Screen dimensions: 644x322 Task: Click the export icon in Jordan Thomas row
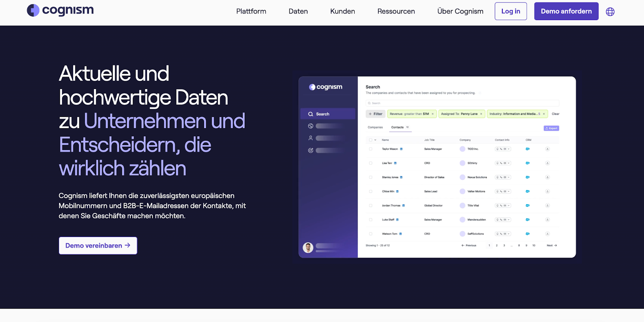tap(547, 206)
